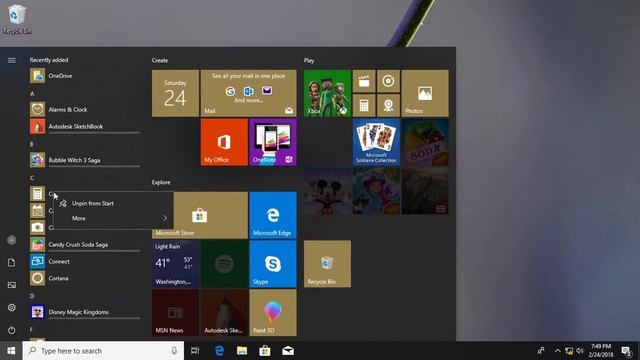The image size is (640, 360).
Task: Launch the Connect app
Action: 85,261
